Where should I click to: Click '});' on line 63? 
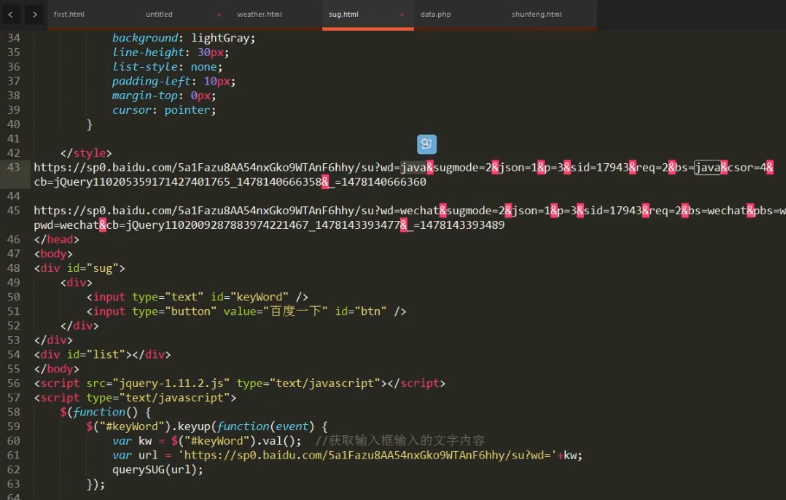tap(95, 484)
